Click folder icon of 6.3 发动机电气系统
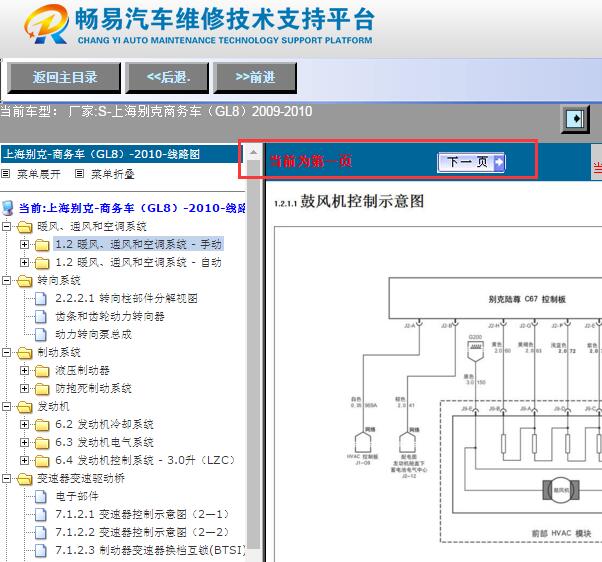This screenshot has height=562, width=602. [x=42, y=443]
